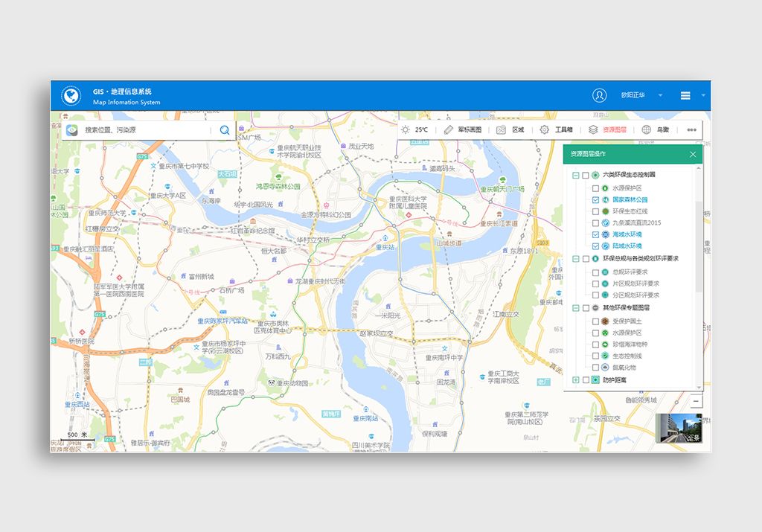Expand the 防护距离 tree group
This screenshot has height=532, width=762.
pyautogui.click(x=576, y=380)
